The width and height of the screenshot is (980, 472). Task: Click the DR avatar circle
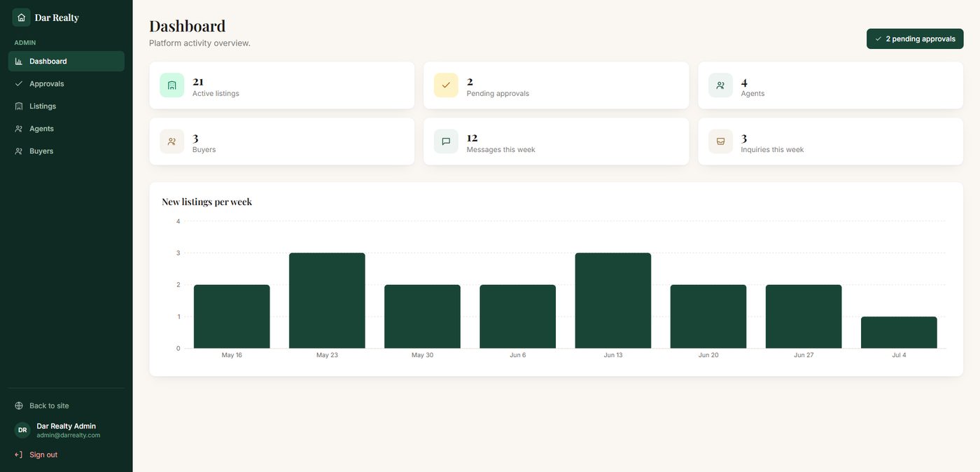point(22,430)
